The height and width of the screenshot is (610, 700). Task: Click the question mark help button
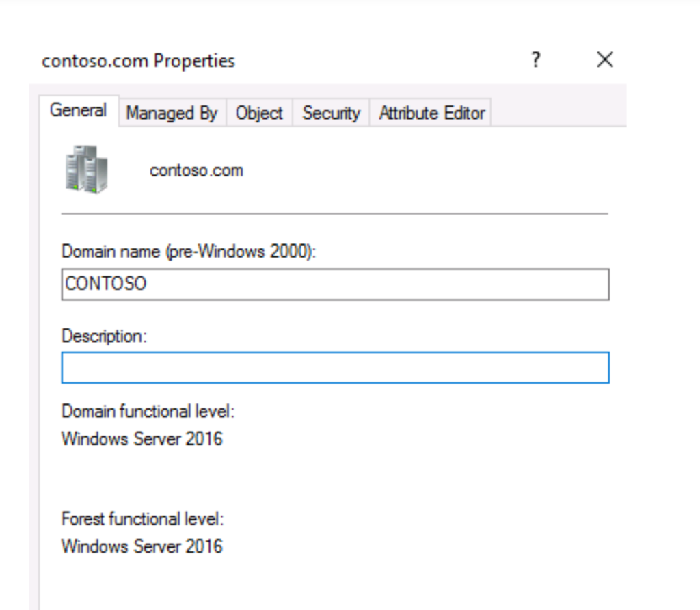(x=537, y=60)
